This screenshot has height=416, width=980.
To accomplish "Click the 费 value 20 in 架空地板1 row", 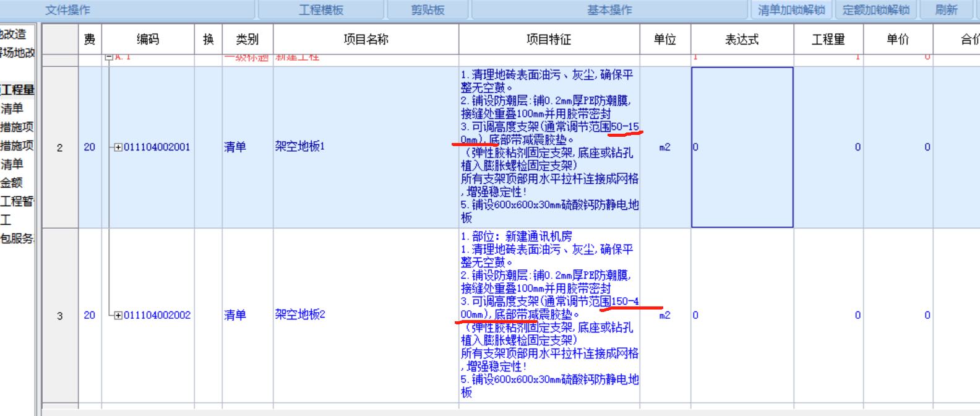I will (90, 147).
